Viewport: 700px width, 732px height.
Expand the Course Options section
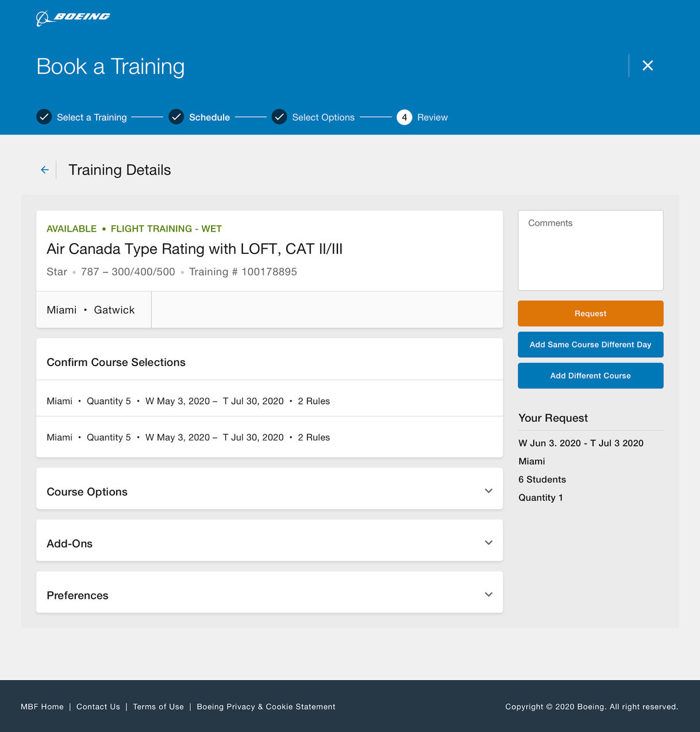(x=488, y=491)
